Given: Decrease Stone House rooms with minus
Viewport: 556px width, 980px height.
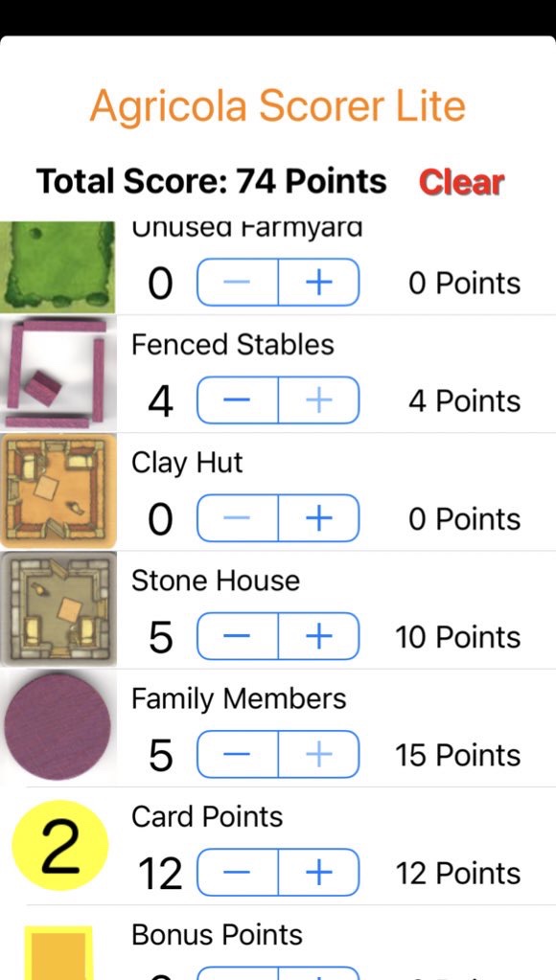Looking at the screenshot, I should coord(238,636).
